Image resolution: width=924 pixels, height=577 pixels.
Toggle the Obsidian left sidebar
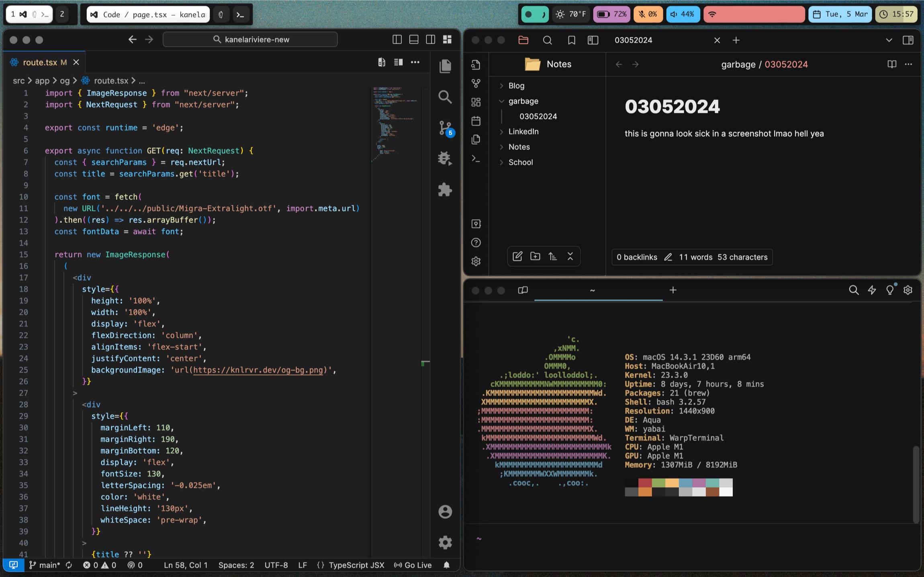click(x=593, y=40)
